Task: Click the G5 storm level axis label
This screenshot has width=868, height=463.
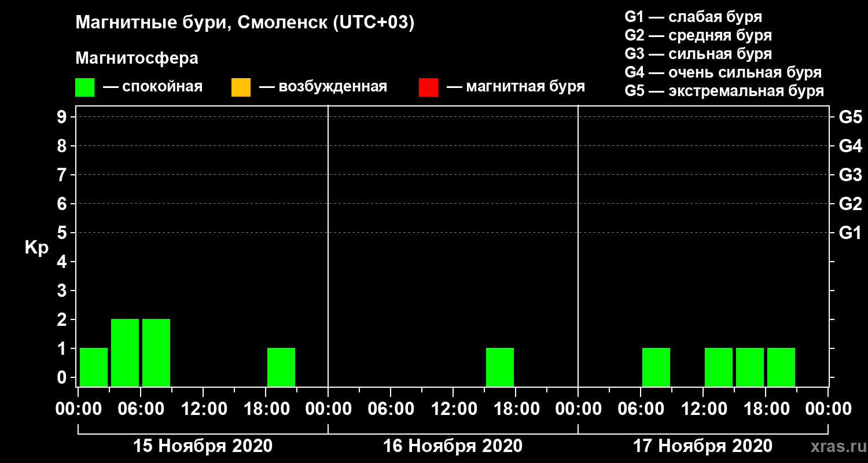Action: point(850,117)
